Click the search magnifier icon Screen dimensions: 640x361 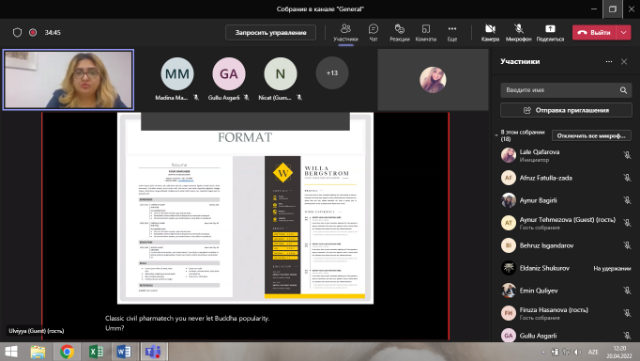pyautogui.click(x=623, y=90)
